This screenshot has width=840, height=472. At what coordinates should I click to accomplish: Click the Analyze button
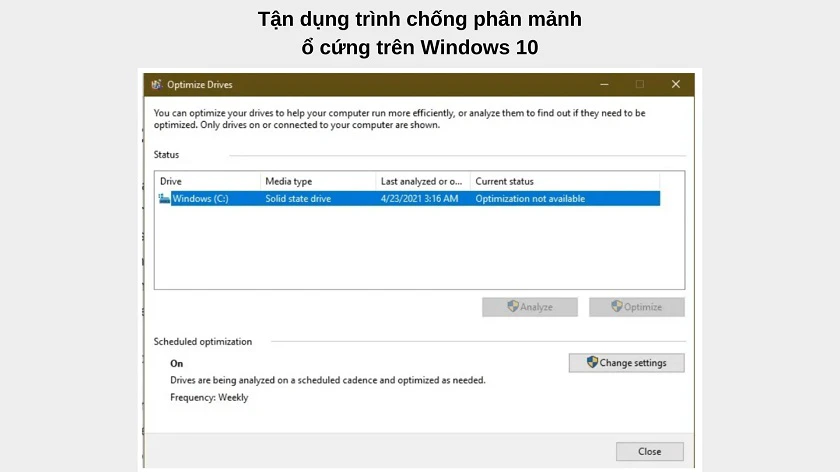pos(530,307)
